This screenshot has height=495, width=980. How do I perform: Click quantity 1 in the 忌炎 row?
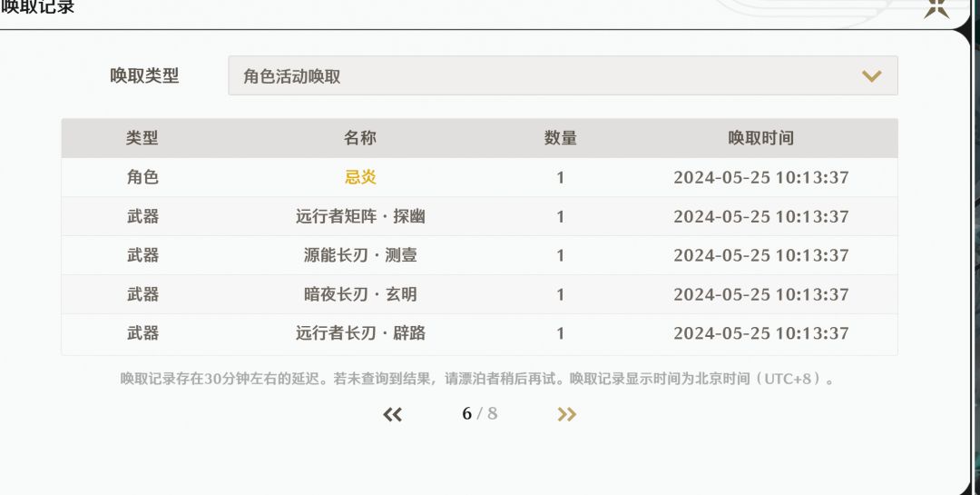pyautogui.click(x=561, y=178)
